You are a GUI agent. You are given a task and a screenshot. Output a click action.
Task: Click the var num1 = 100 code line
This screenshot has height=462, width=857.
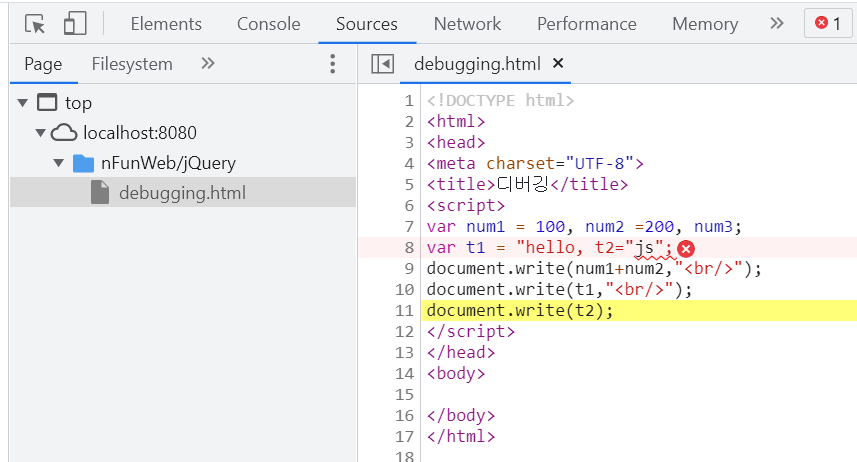pos(584,226)
